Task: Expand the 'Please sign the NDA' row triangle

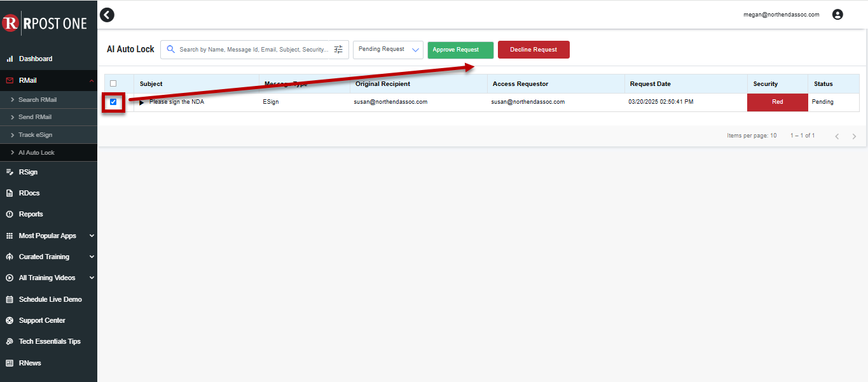Action: pos(142,103)
